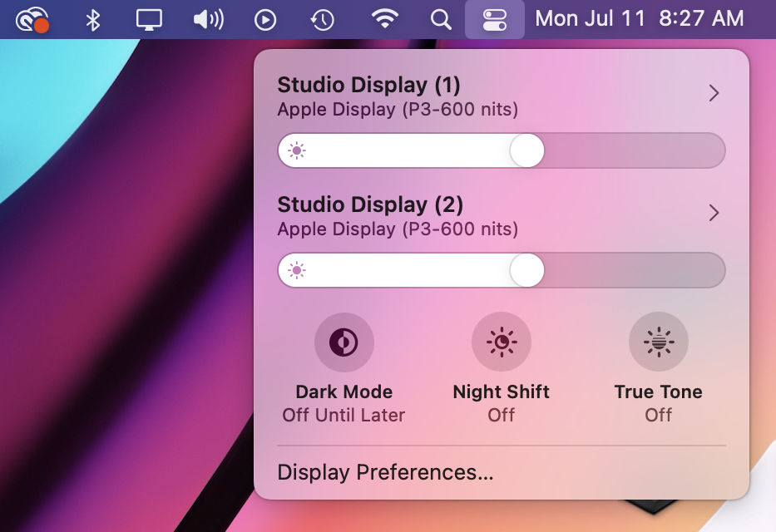Adjust Studio Display (2) brightness slider

502,270
